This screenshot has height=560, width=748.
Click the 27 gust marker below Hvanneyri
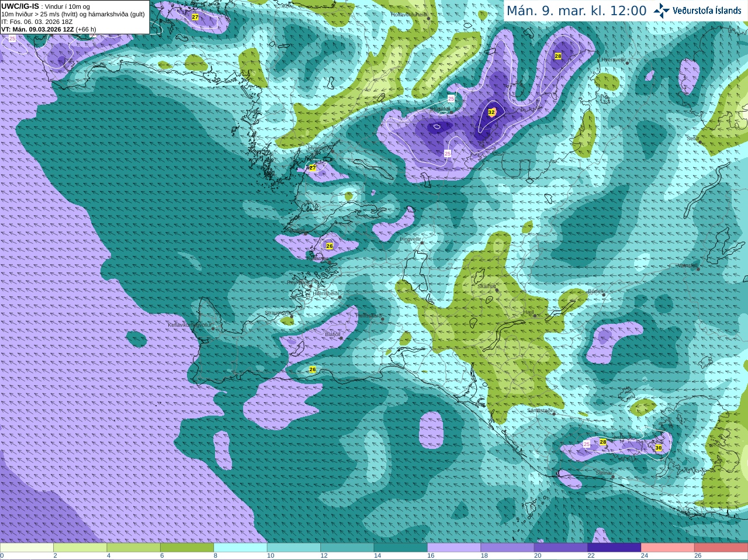pyautogui.click(x=313, y=168)
